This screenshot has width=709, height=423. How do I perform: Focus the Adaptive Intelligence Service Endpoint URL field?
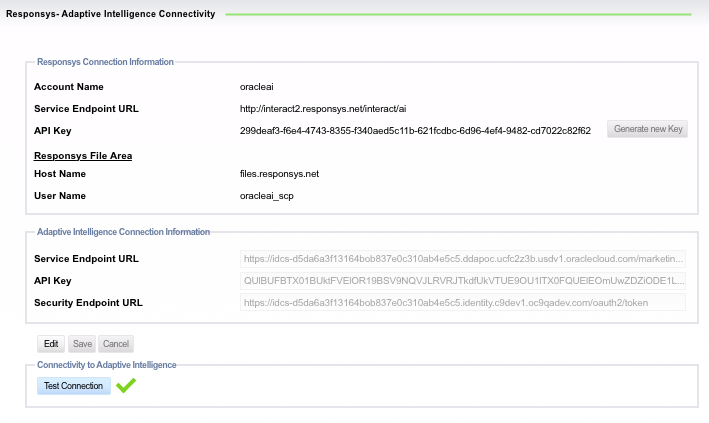463,259
